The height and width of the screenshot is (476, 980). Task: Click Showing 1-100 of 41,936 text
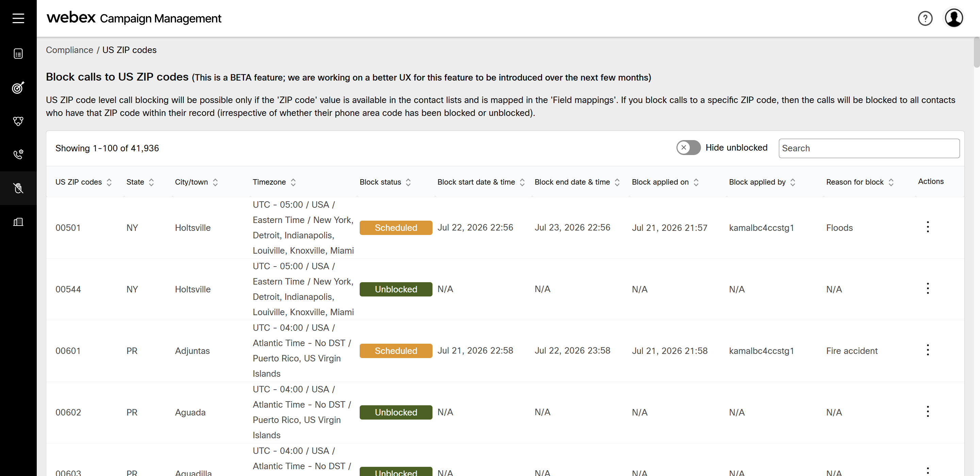107,148
